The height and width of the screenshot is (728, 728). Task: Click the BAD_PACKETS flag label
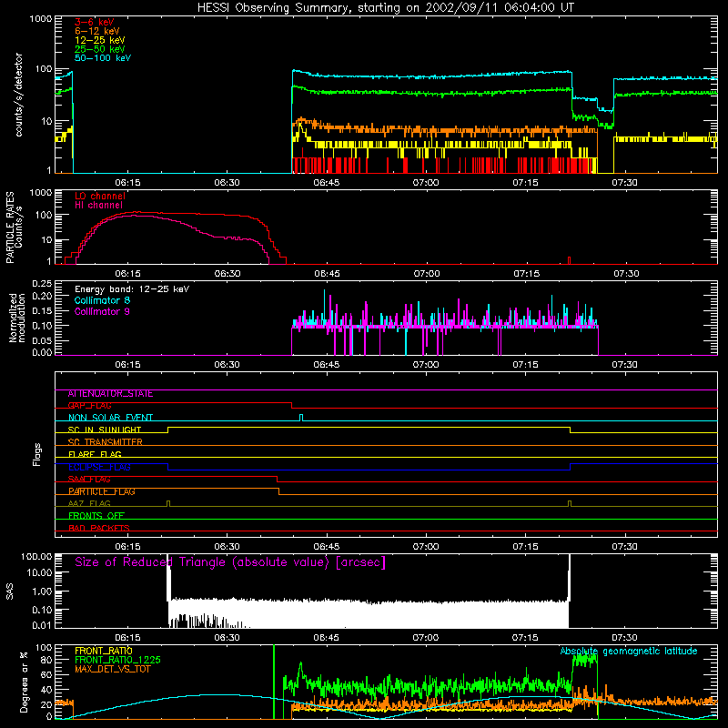pos(99,528)
